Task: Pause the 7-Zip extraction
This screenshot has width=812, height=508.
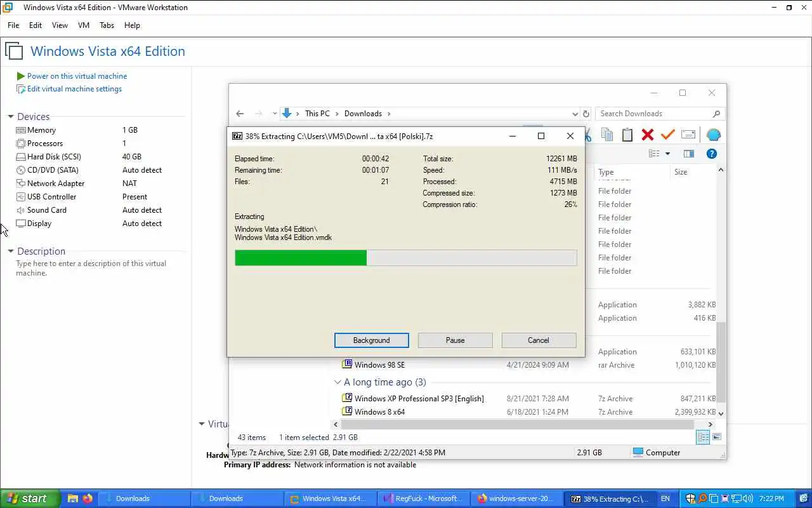Action: (x=455, y=340)
